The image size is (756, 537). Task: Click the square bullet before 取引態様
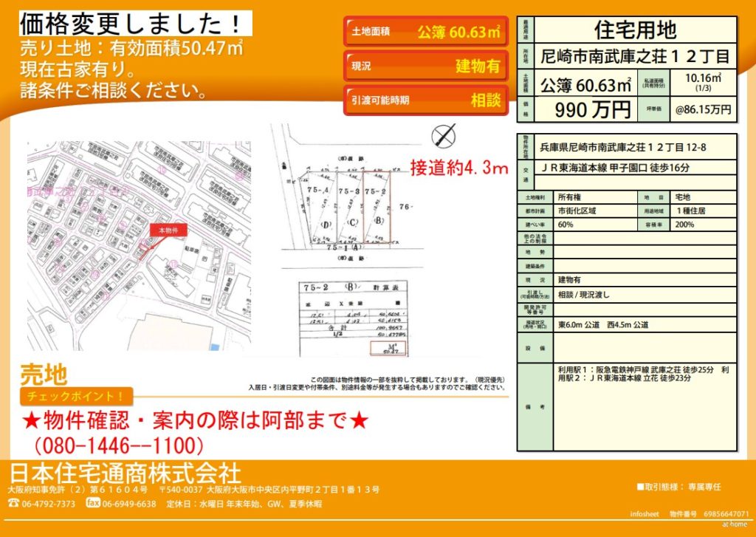click(640, 487)
